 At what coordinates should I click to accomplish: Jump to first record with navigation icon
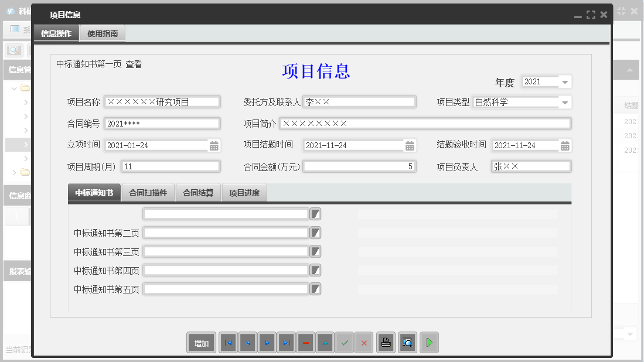click(228, 343)
